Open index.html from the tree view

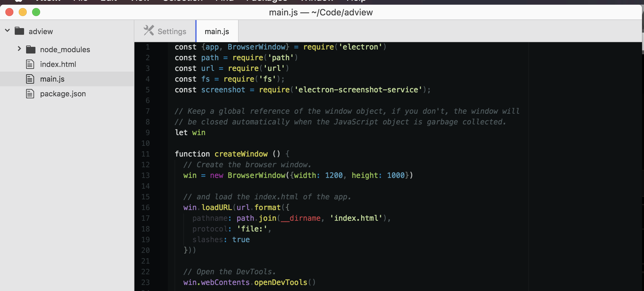[58, 64]
